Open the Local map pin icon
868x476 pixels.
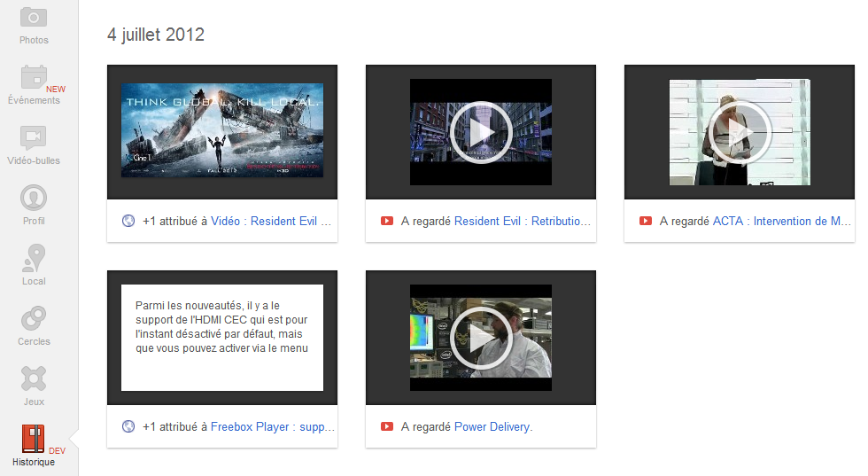pyautogui.click(x=34, y=258)
